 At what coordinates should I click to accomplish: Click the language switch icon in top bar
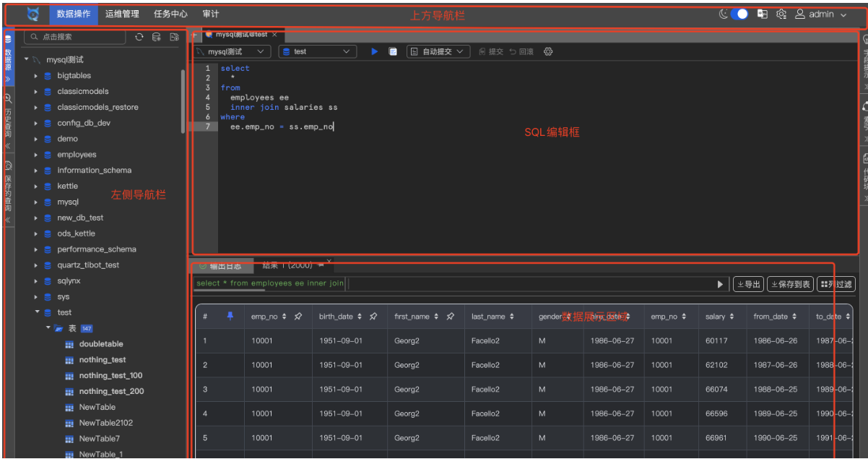click(x=763, y=14)
